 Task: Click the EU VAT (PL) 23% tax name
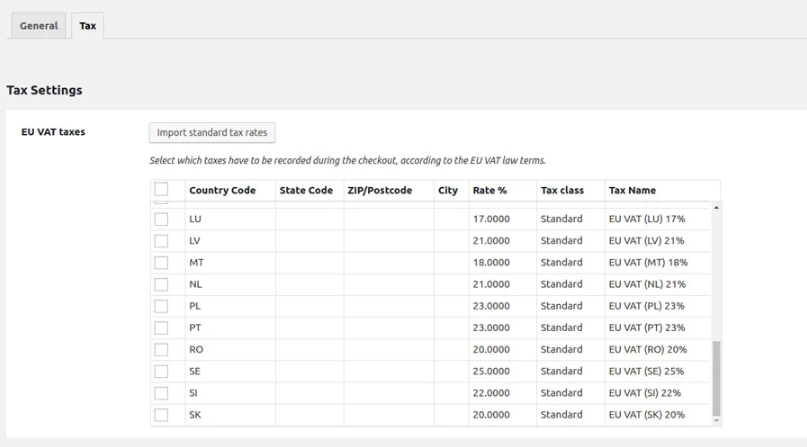click(646, 306)
